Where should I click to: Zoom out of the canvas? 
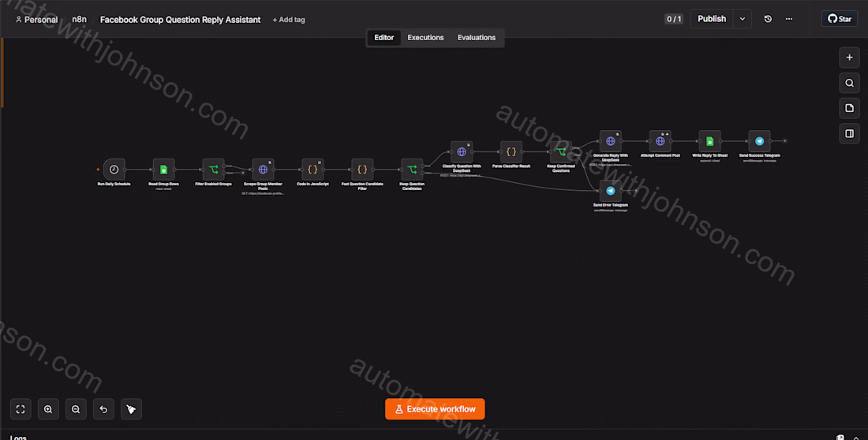point(76,409)
